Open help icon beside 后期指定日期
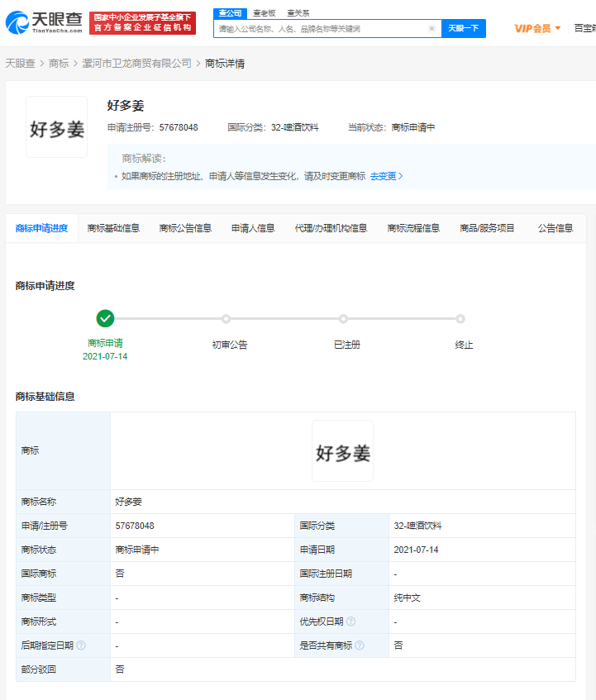The height and width of the screenshot is (700, 596). tap(81, 645)
